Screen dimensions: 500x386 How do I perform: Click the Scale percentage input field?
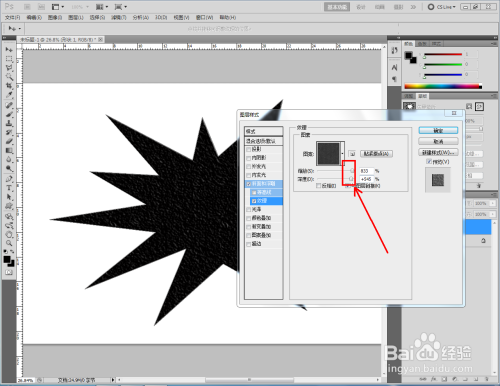click(366, 171)
